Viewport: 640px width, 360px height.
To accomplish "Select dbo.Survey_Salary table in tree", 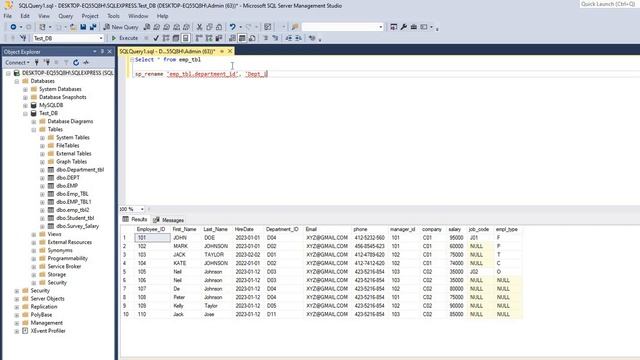I will click(x=78, y=226).
